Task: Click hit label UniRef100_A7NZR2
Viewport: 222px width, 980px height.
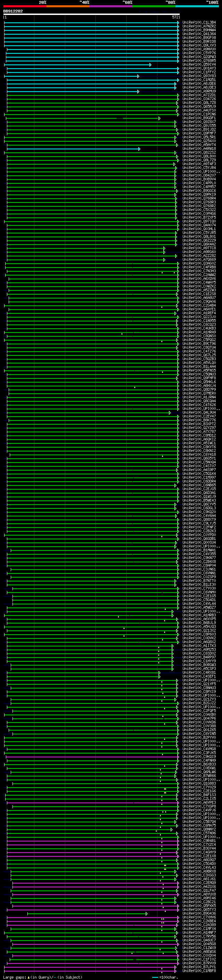Action: tap(199, 26)
